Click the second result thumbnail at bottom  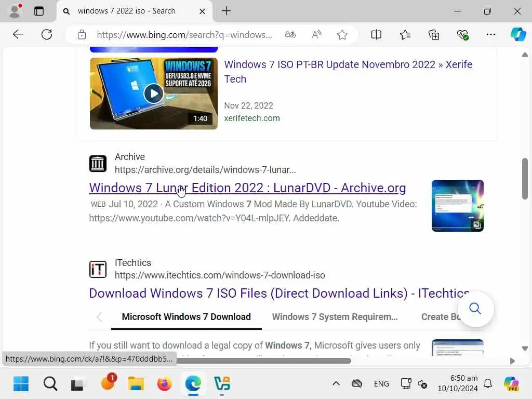pos(457,348)
